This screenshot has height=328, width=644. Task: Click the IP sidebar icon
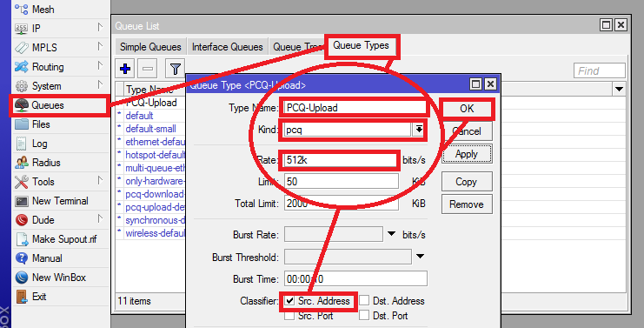(22, 29)
